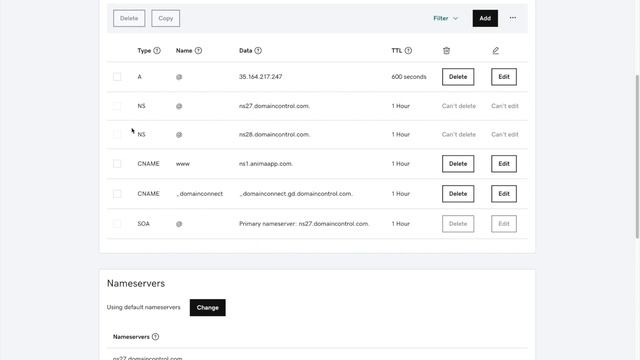The height and width of the screenshot is (360, 640).
Task: Edit the www CNAME record
Action: tap(504, 164)
